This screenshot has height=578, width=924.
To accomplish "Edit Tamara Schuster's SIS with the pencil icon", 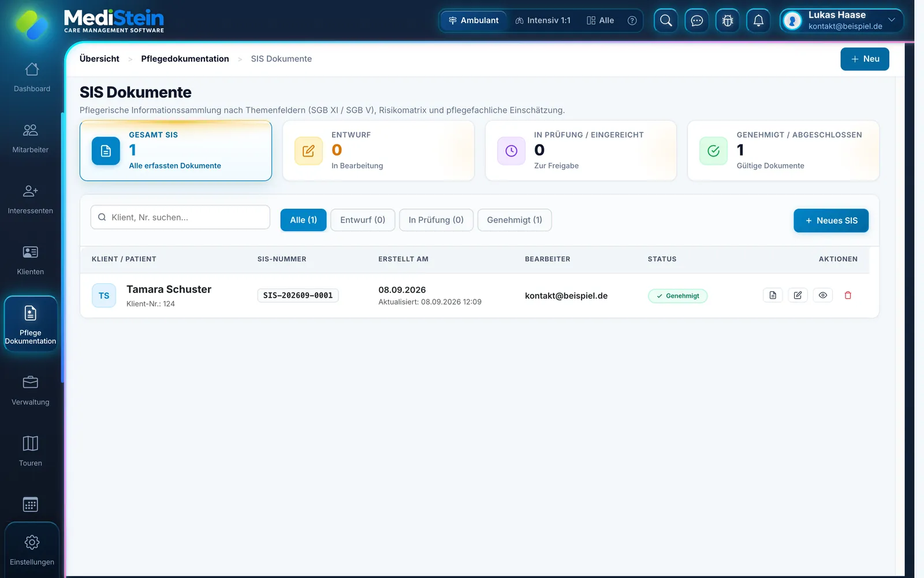I will [x=798, y=295].
